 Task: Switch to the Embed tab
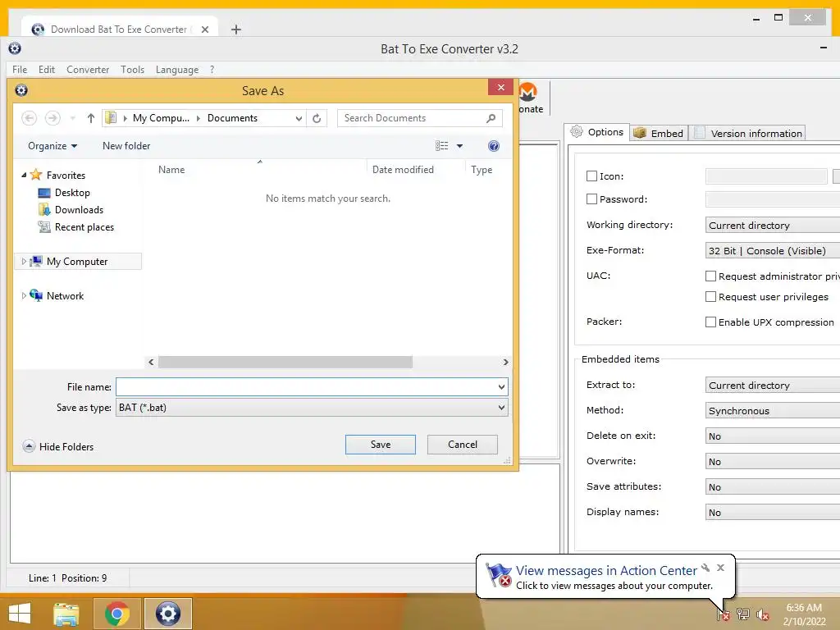tap(659, 133)
